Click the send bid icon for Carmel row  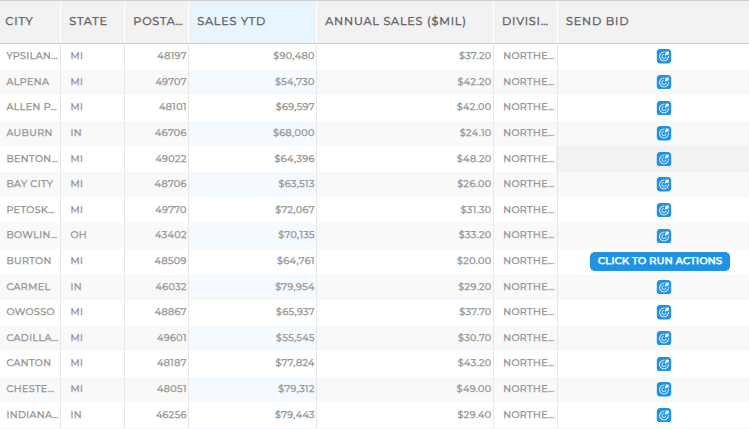663,287
